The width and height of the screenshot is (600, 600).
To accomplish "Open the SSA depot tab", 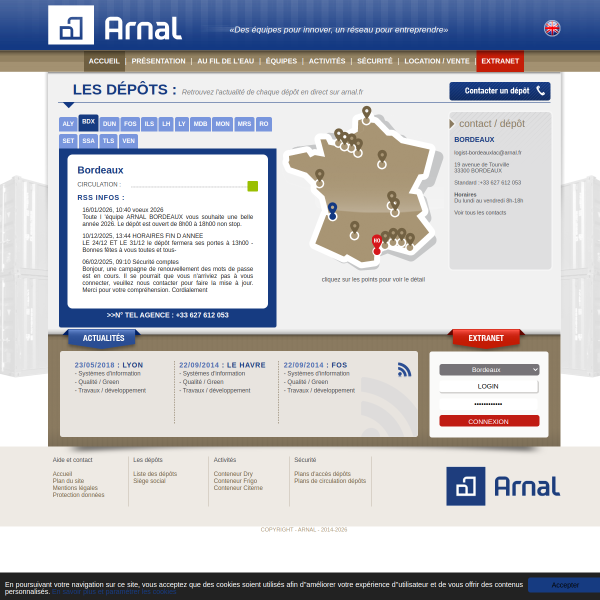I will 88,141.
